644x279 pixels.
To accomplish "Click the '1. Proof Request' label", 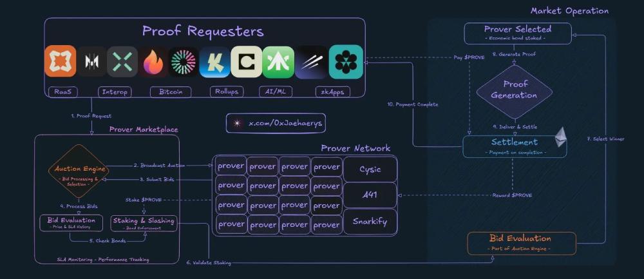I will [x=91, y=116].
